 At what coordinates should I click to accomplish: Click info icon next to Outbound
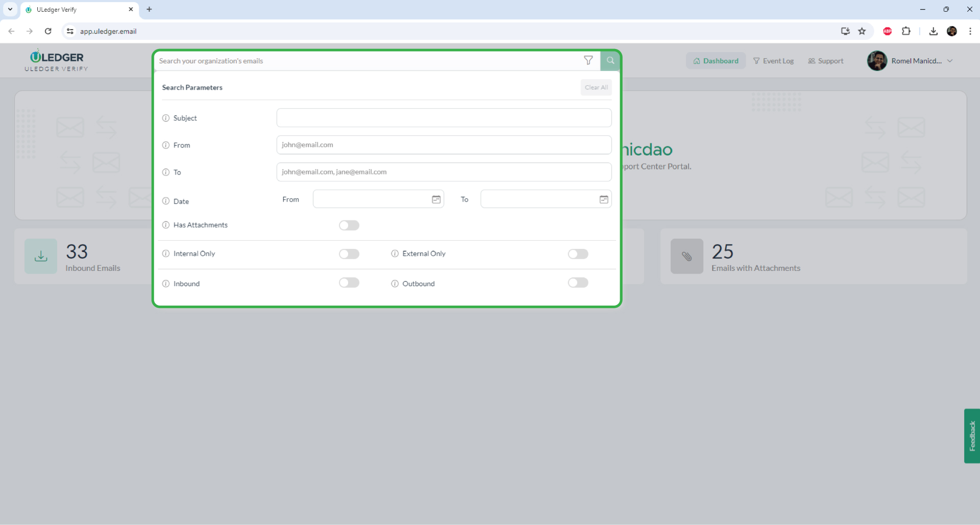click(x=395, y=284)
